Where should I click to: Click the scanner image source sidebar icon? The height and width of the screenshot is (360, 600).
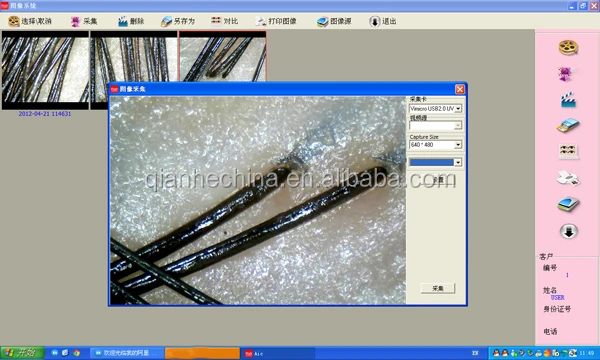[x=568, y=204]
